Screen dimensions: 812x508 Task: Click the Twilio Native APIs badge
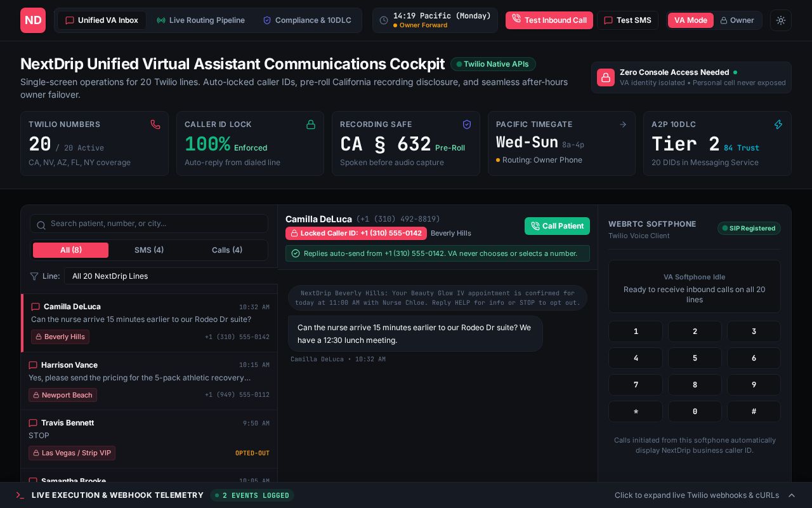493,64
